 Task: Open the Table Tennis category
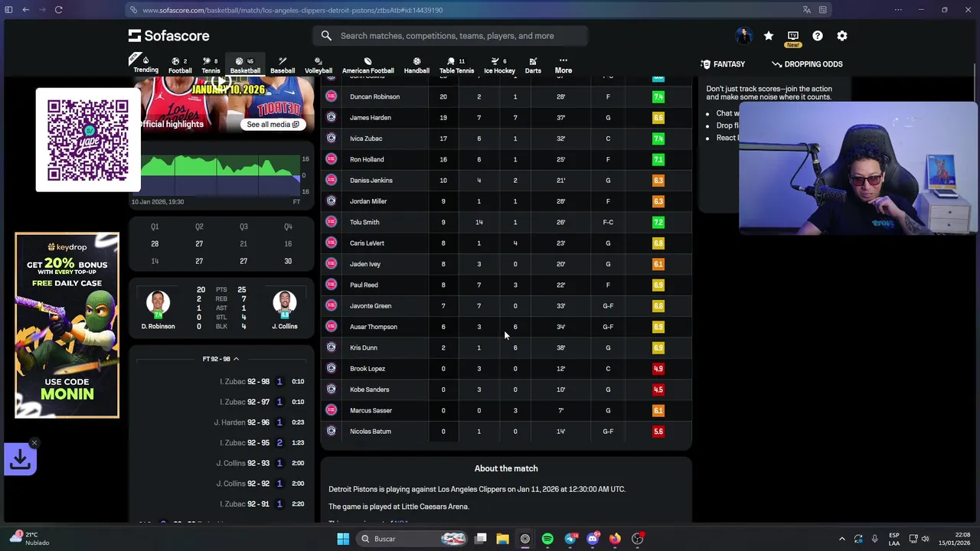coord(456,65)
